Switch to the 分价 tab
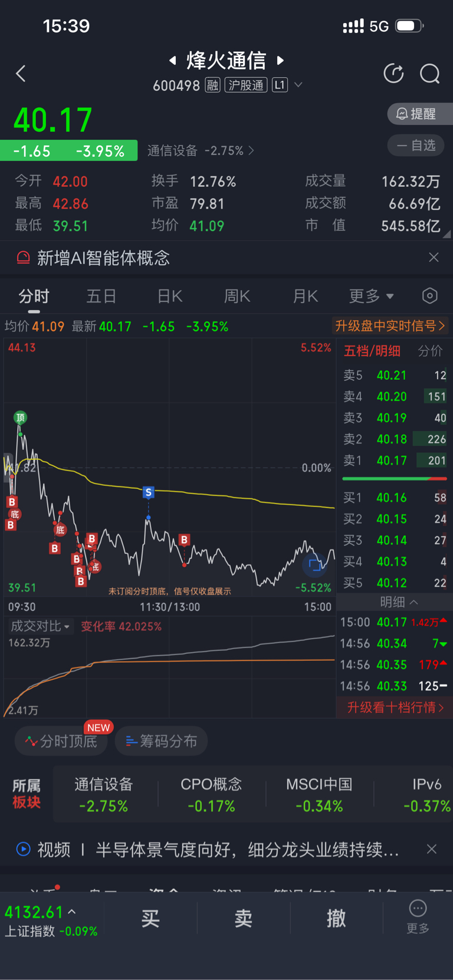 coord(430,351)
